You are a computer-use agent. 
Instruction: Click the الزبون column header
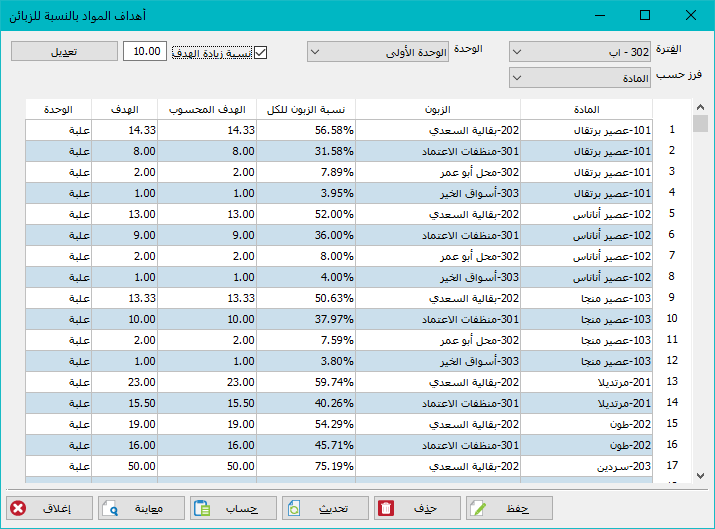tap(438, 109)
